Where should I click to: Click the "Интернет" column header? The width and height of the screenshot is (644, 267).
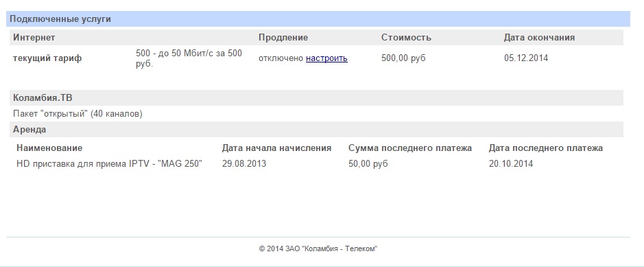(x=34, y=37)
